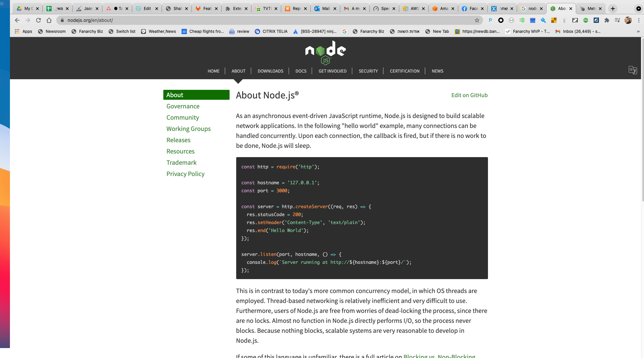Open the Weather,News bookmark
The height and width of the screenshot is (358, 644).
click(158, 31)
